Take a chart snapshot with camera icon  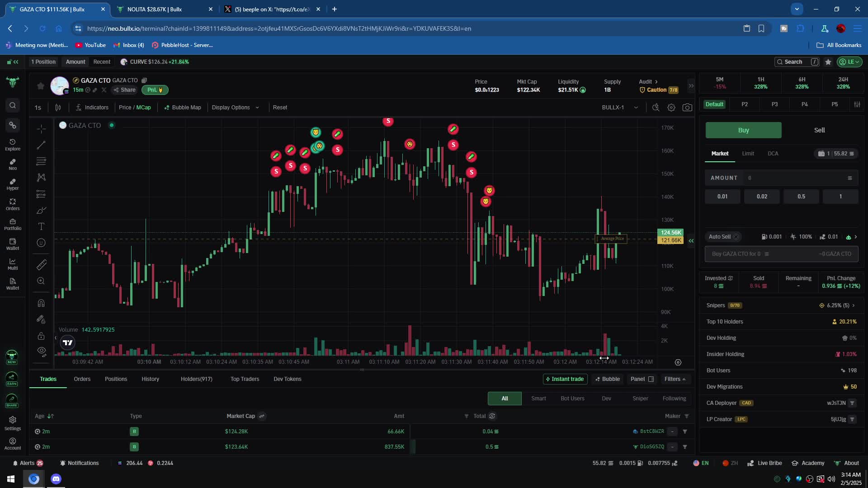687,108
